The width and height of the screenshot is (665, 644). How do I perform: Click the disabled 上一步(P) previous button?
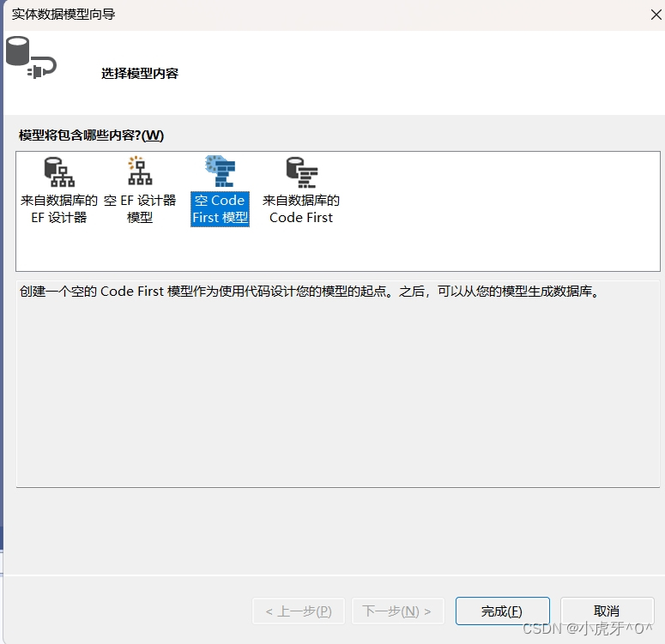[299, 611]
